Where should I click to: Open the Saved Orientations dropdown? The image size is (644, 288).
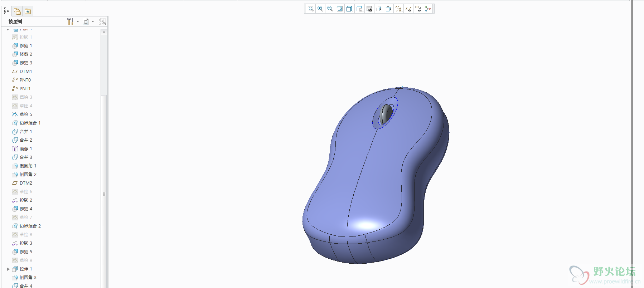click(360, 9)
